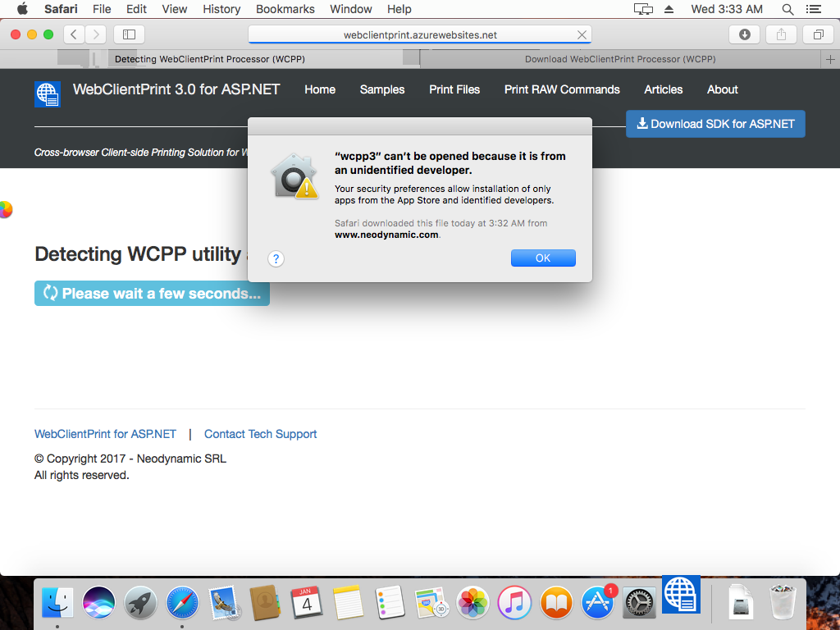
Task: Launch Siri from the Dock
Action: (x=98, y=603)
